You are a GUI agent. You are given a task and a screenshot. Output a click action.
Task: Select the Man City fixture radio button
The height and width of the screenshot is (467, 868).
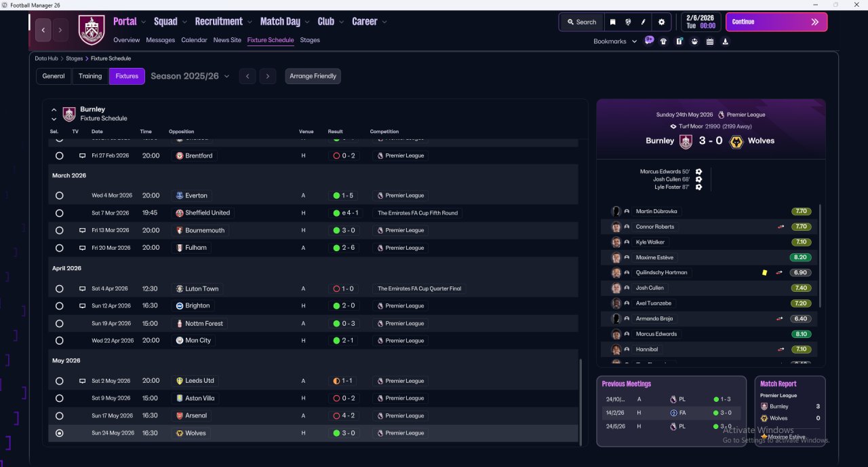(60, 341)
